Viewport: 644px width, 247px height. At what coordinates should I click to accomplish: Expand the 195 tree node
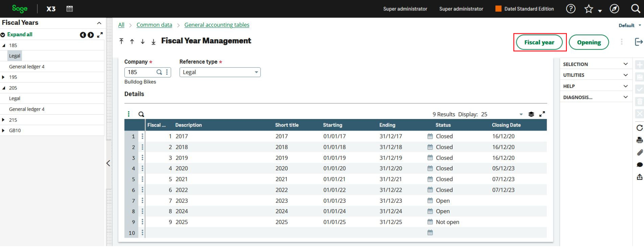click(3, 77)
